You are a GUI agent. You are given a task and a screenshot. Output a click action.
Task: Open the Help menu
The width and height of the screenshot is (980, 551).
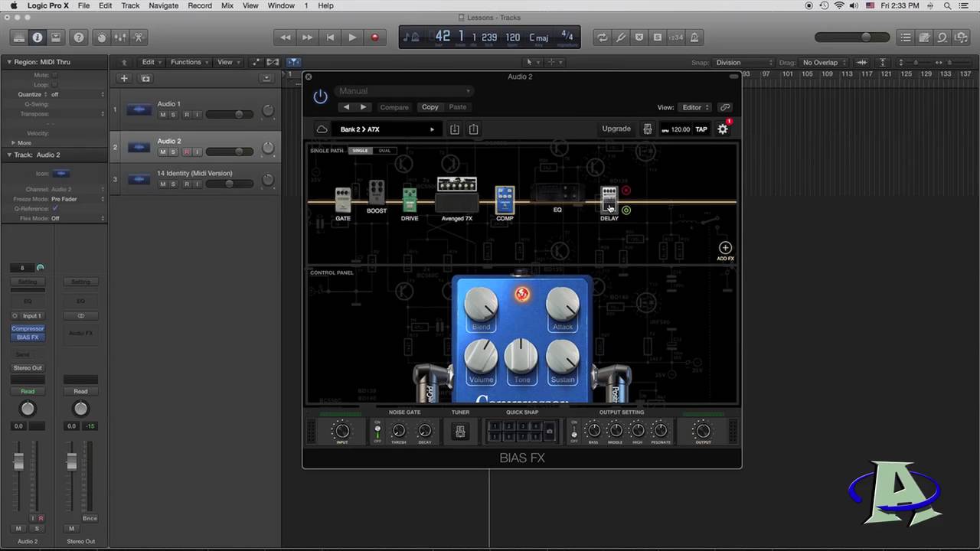(x=325, y=5)
